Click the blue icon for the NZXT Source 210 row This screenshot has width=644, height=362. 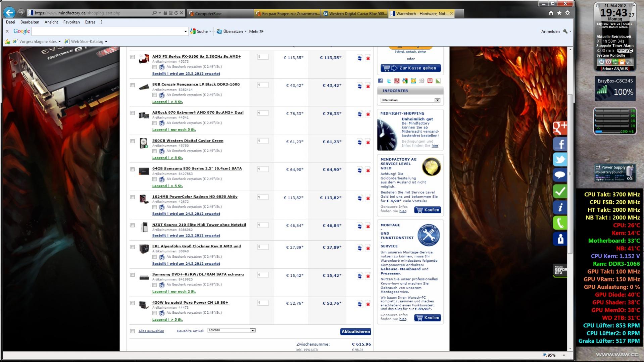pyautogui.click(x=359, y=226)
